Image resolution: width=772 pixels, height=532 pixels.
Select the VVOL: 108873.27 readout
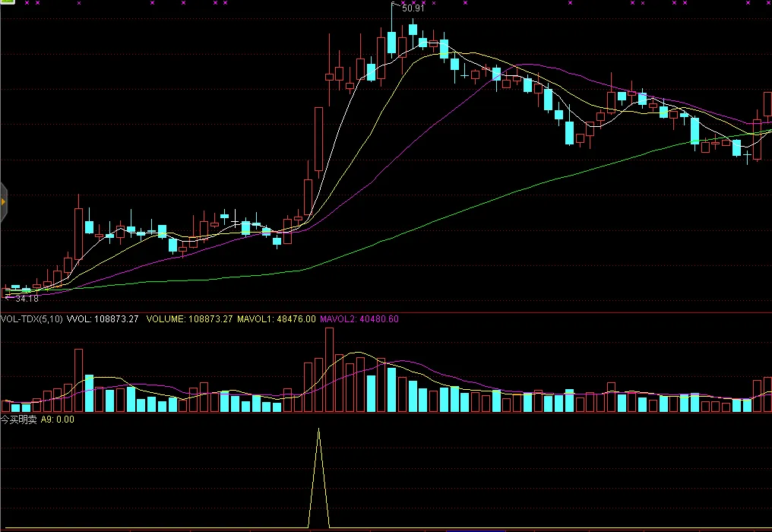point(103,319)
